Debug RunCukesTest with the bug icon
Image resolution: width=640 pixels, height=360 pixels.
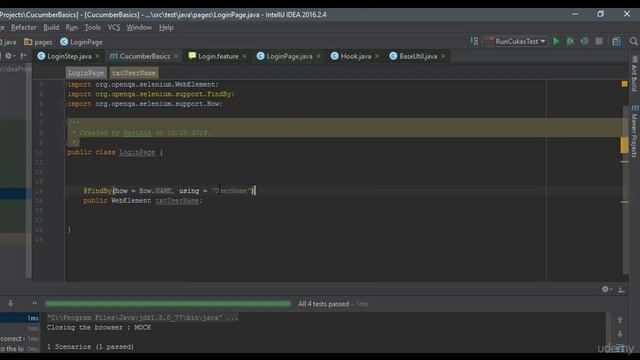pyautogui.click(x=570, y=41)
